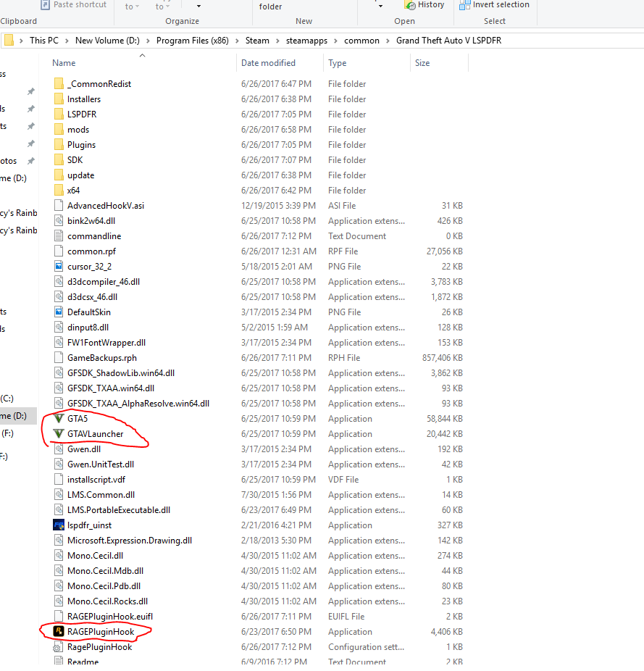Sort files by Name column header
This screenshot has height=671, width=644.
(x=64, y=63)
